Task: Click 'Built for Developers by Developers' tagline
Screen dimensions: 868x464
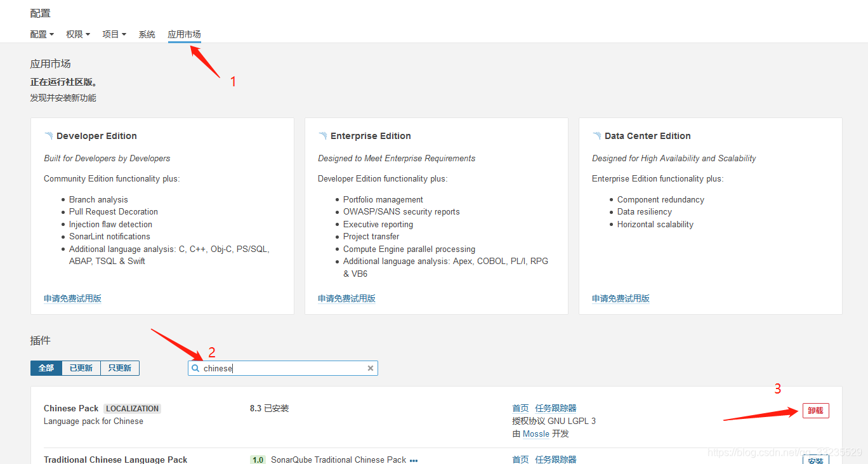Action: (x=107, y=158)
